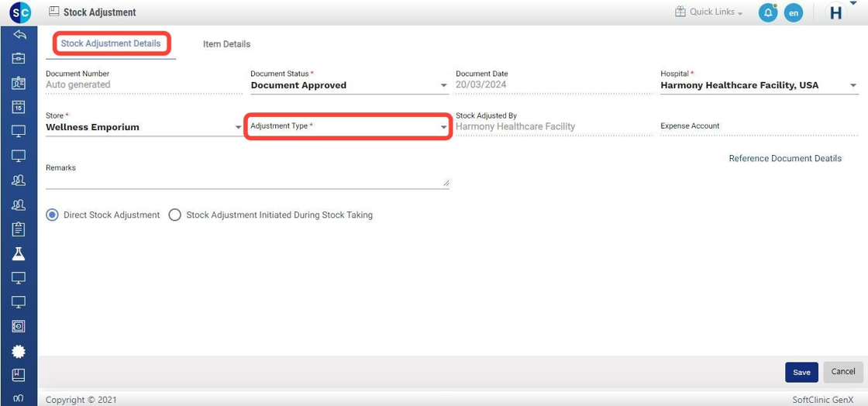Click the Stock Adjusted By field
Viewport: 868px width, 406px height.
point(554,126)
